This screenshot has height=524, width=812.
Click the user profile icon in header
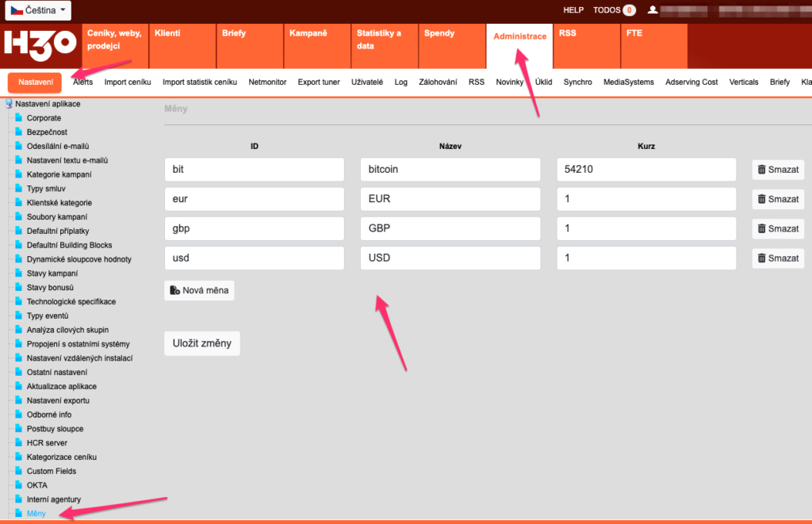(653, 10)
